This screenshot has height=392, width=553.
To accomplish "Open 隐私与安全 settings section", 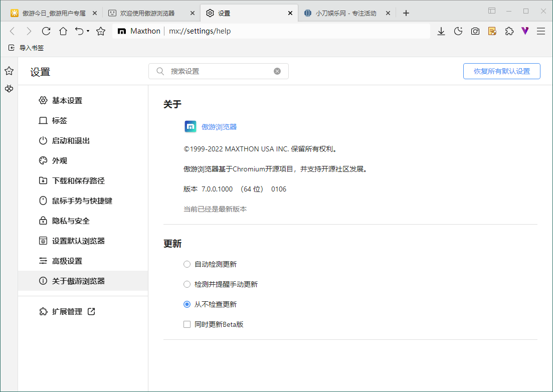I will point(71,221).
